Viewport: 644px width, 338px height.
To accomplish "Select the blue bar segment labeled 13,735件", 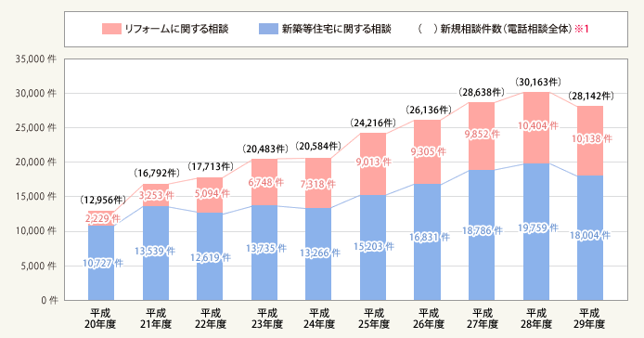I will pyautogui.click(x=264, y=253).
